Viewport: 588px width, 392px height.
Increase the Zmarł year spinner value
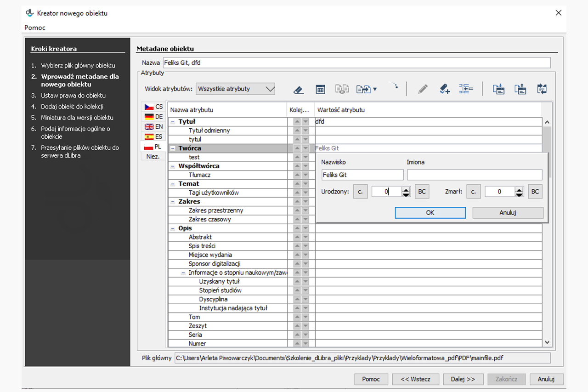point(519,189)
